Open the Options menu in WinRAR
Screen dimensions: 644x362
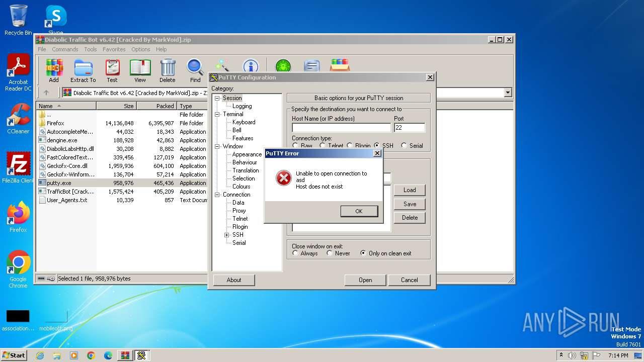point(141,49)
